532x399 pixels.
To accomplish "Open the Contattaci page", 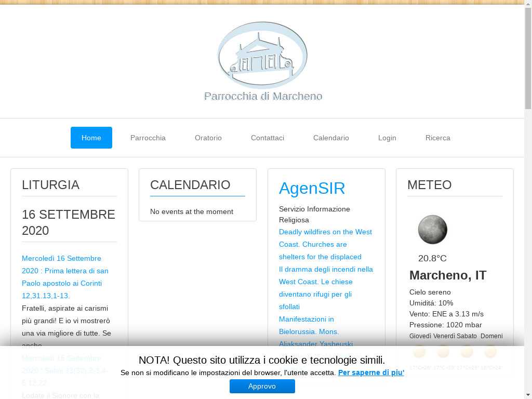I will [268, 138].
